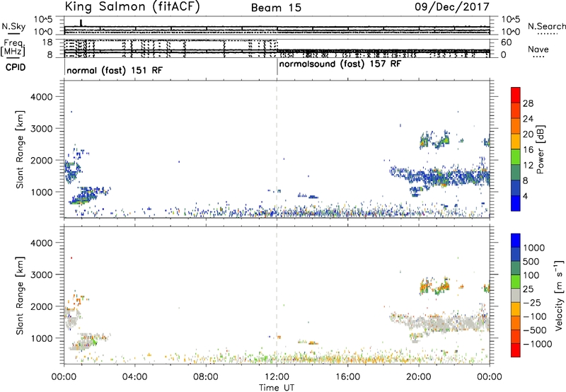Click the 24 tick on Power colorbar

point(528,119)
